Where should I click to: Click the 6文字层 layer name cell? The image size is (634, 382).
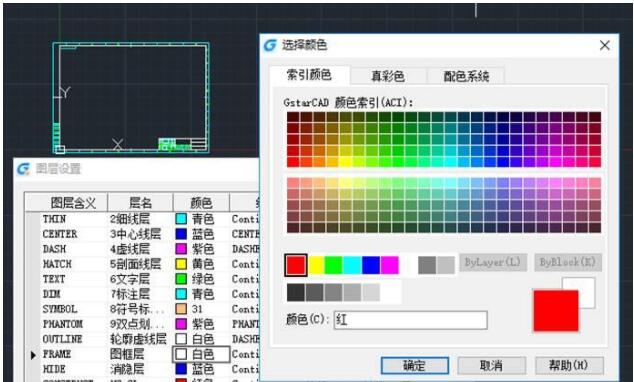click(x=130, y=279)
